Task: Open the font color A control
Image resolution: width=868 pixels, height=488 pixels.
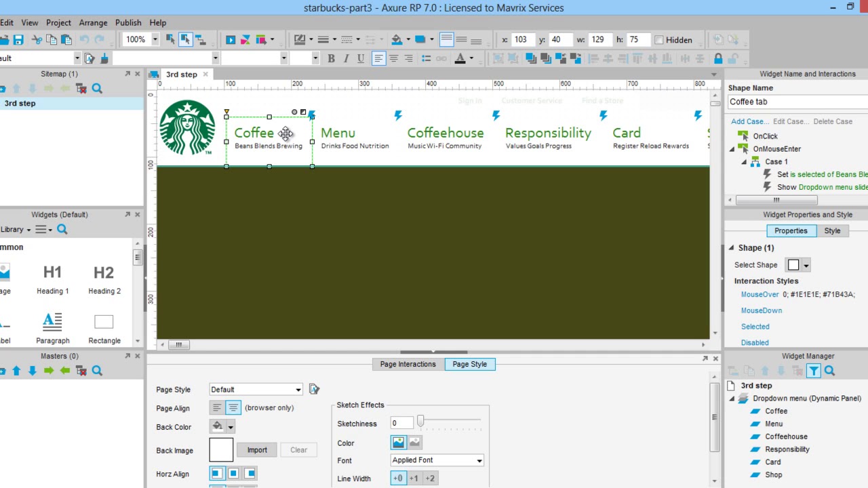Action: (x=460, y=58)
